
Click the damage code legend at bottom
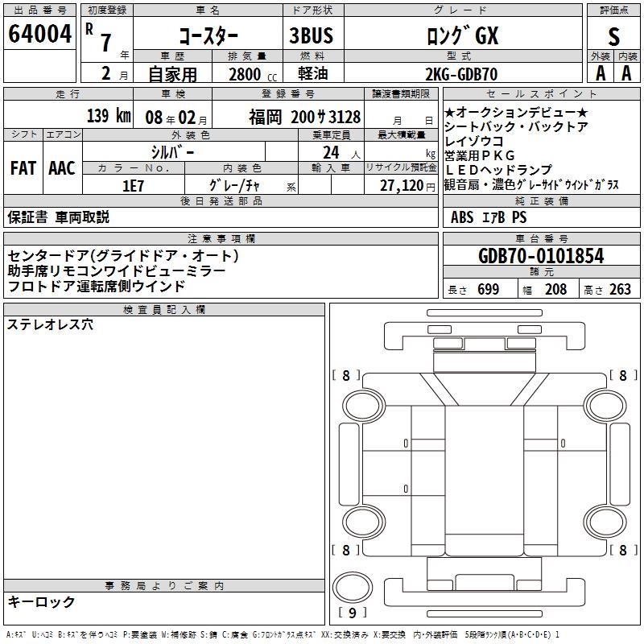click(x=283, y=634)
